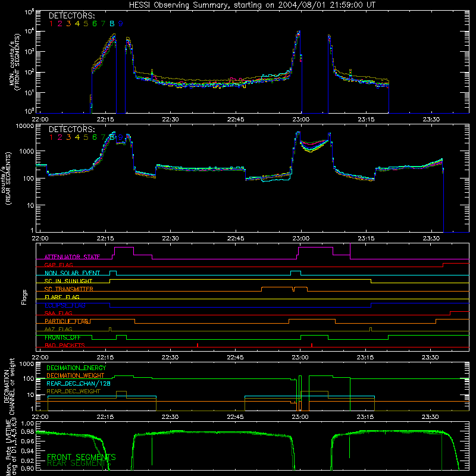Click yellow detector 4 in rear segments legend
Viewport: 476px width, 476px height.
pyautogui.click(x=77, y=137)
